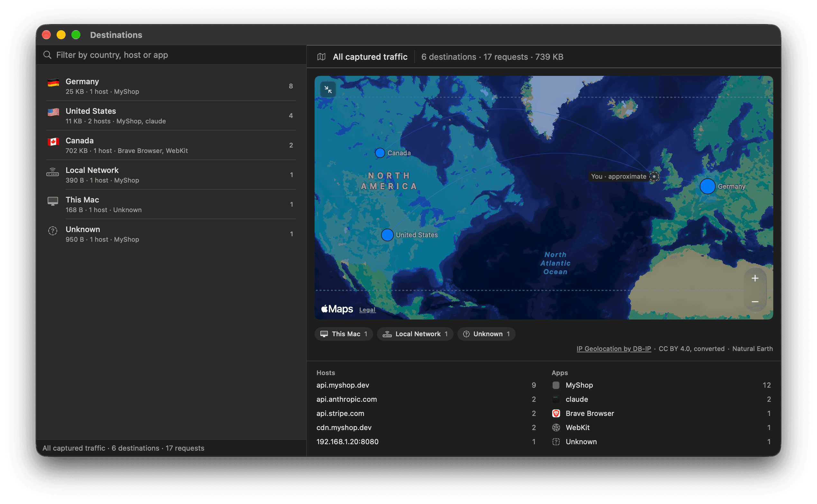This screenshot has height=504, width=817.
Task: Click host api.myshop.dev
Action: (343, 385)
